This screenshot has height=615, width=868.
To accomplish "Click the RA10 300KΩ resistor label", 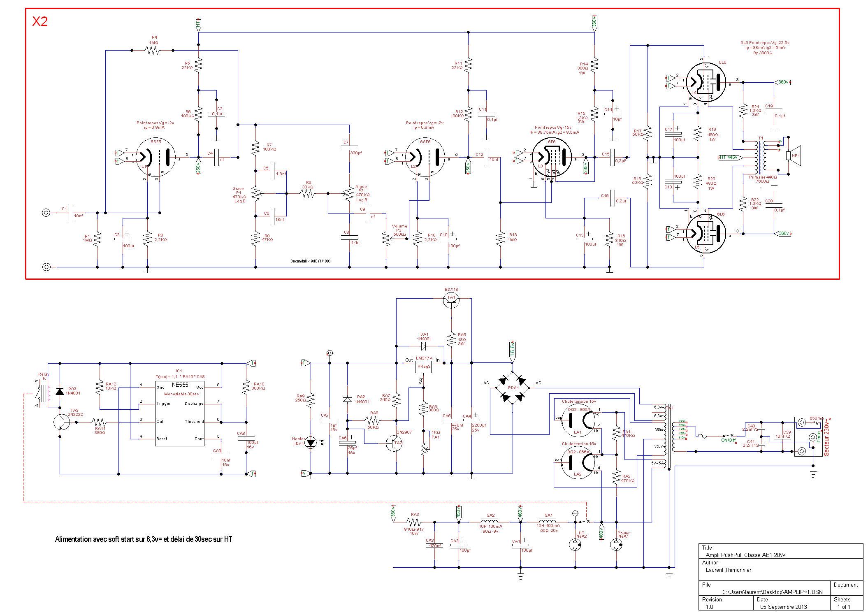I will 258,386.
